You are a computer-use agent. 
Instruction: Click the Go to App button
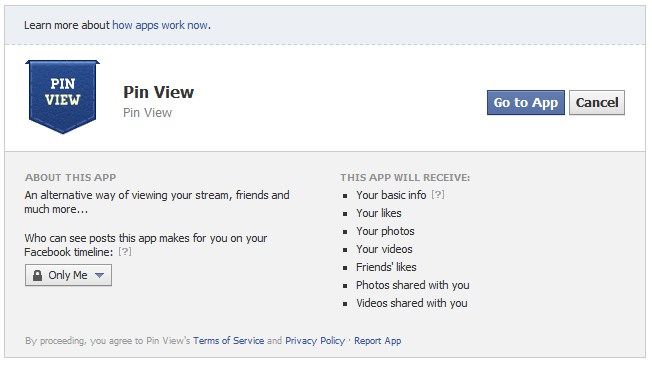tap(526, 102)
